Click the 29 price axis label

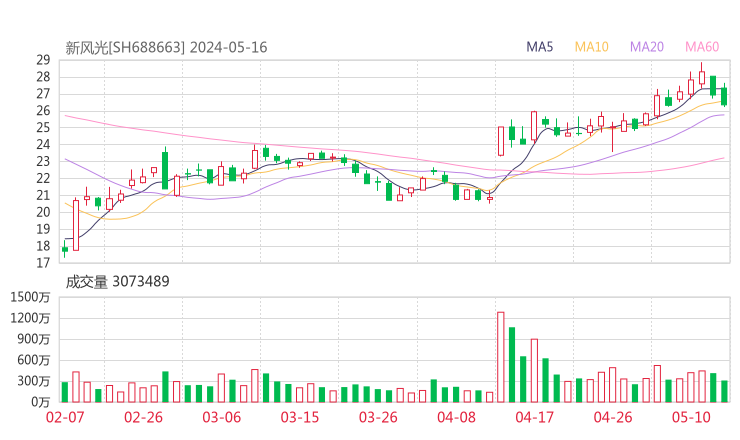pyautogui.click(x=43, y=60)
